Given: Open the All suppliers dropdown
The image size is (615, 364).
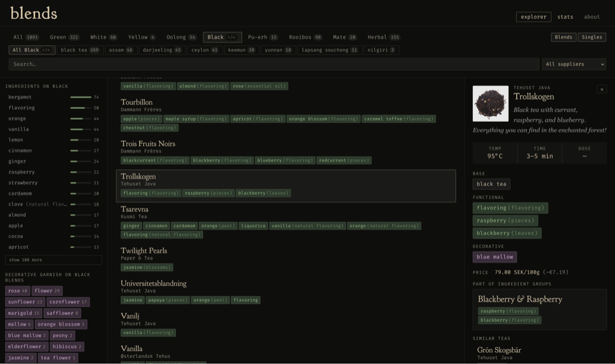Looking at the screenshot, I should coord(574,65).
